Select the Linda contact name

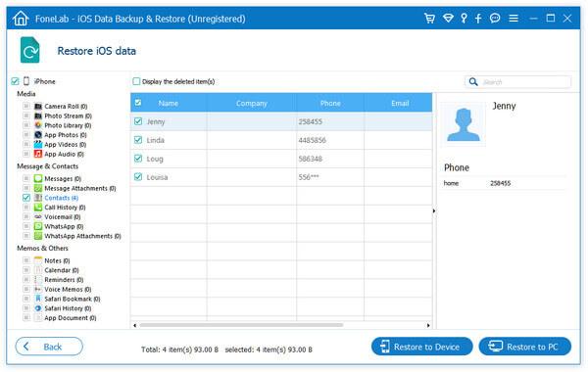click(156, 140)
